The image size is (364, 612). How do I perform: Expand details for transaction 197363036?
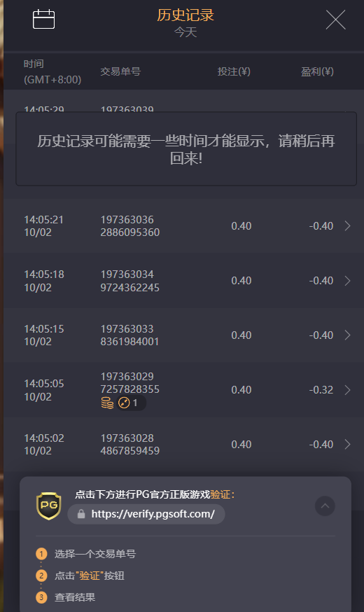click(x=347, y=225)
